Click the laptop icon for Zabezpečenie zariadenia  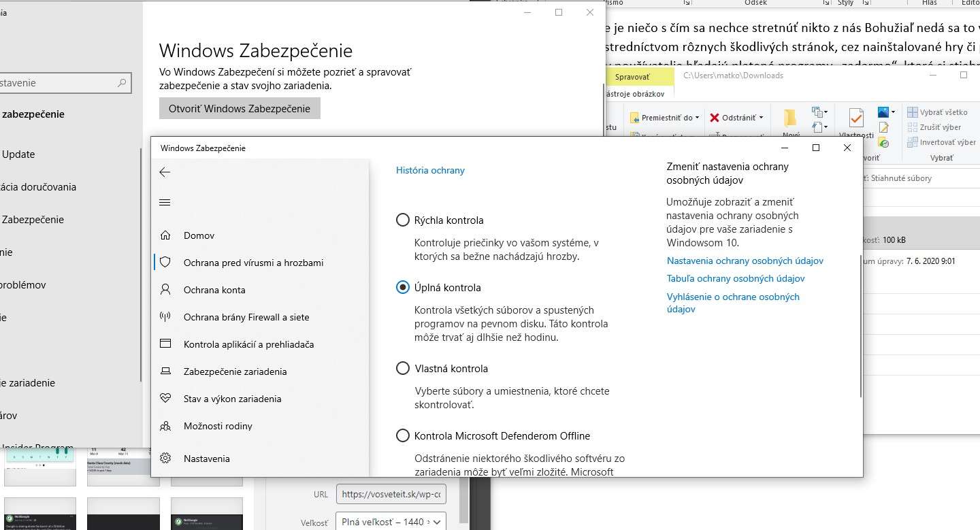(165, 371)
